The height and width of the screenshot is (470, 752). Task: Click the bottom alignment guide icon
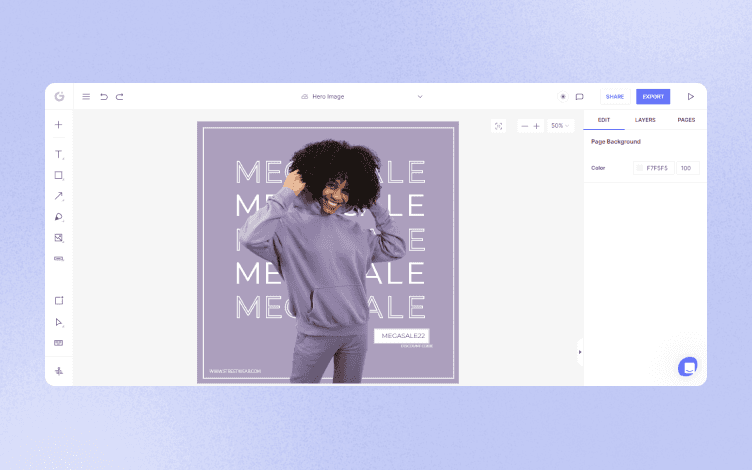pos(59,371)
